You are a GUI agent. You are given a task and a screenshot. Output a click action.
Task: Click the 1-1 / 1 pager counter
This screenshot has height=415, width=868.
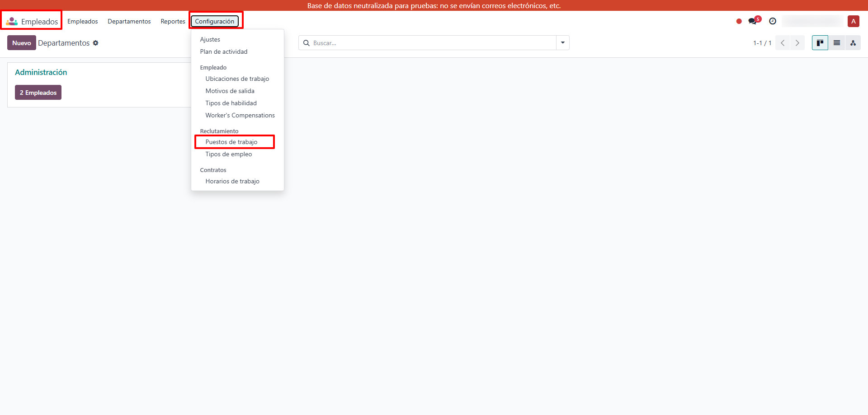(762, 43)
